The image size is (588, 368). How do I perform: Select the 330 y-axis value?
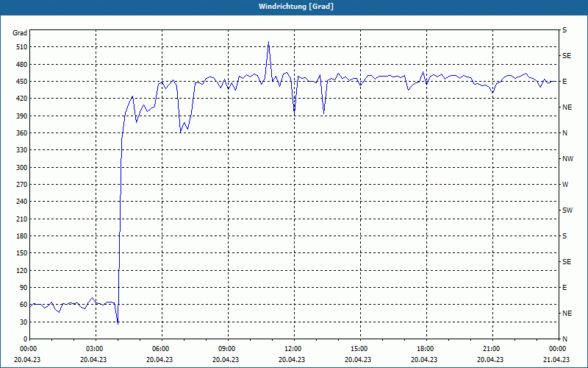tap(22, 150)
